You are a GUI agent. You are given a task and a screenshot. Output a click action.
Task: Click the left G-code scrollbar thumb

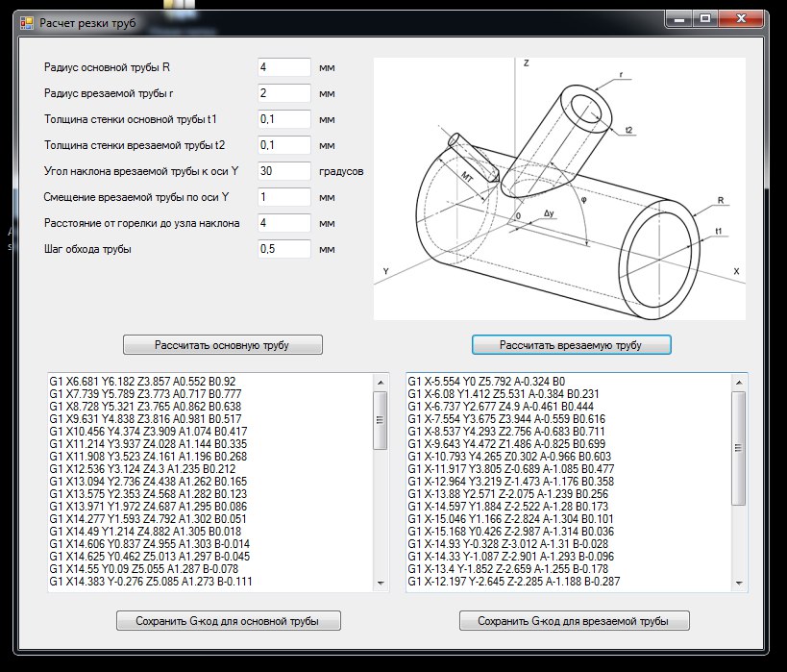tap(381, 420)
